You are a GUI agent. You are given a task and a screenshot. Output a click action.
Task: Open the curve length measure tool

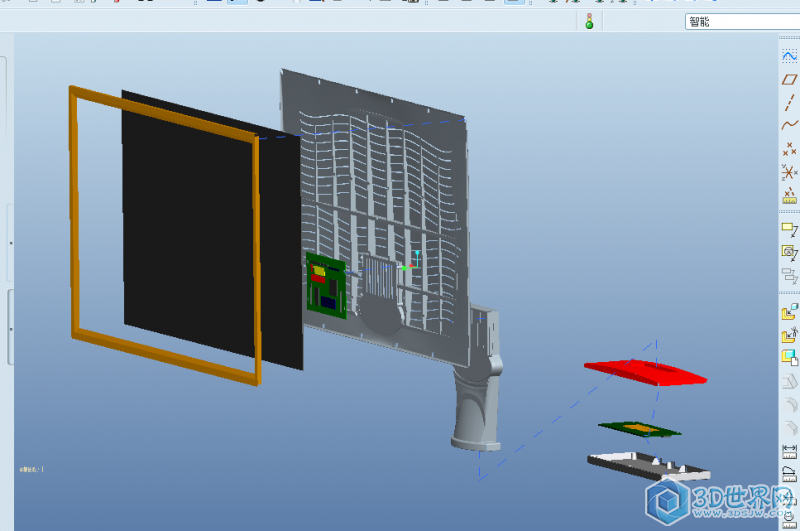[x=789, y=474]
